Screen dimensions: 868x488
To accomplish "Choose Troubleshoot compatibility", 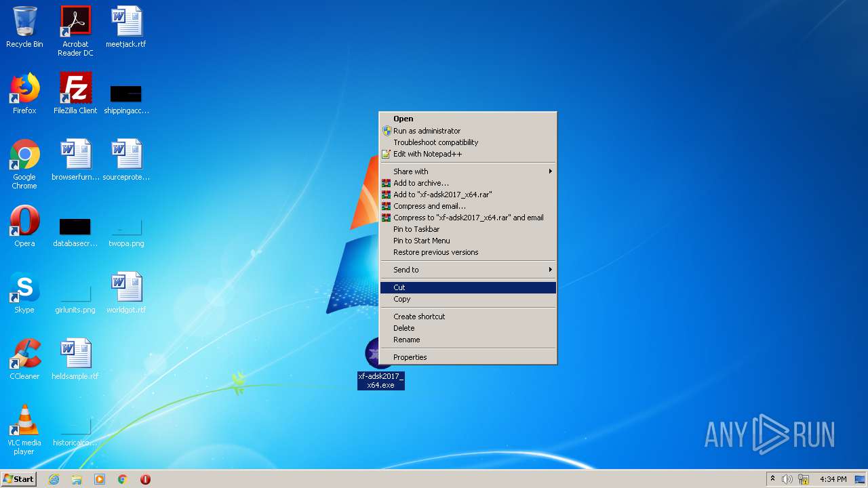I will click(x=468, y=142).
